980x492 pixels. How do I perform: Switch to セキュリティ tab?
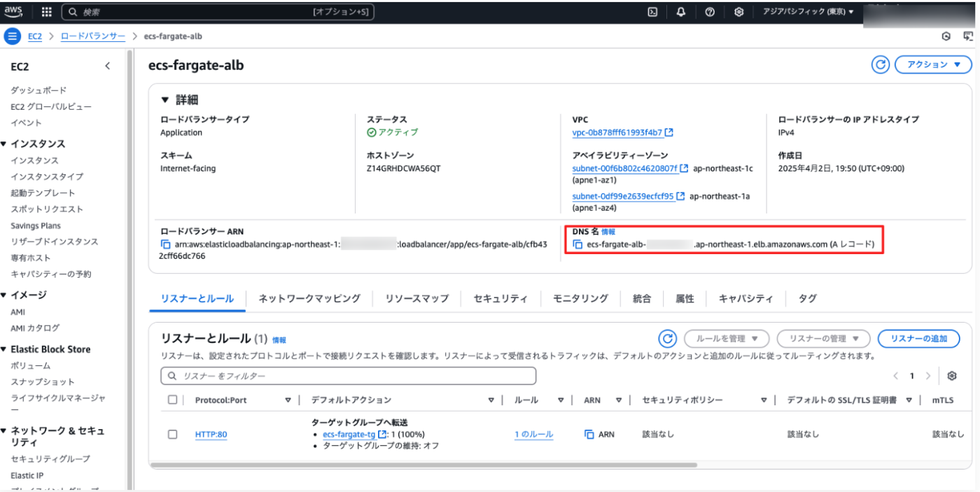[500, 299]
